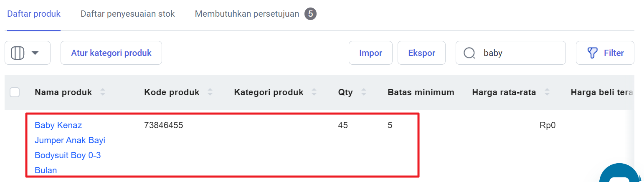
Task: Open Membutuhkan persetujuan tab
Action: 247,14
